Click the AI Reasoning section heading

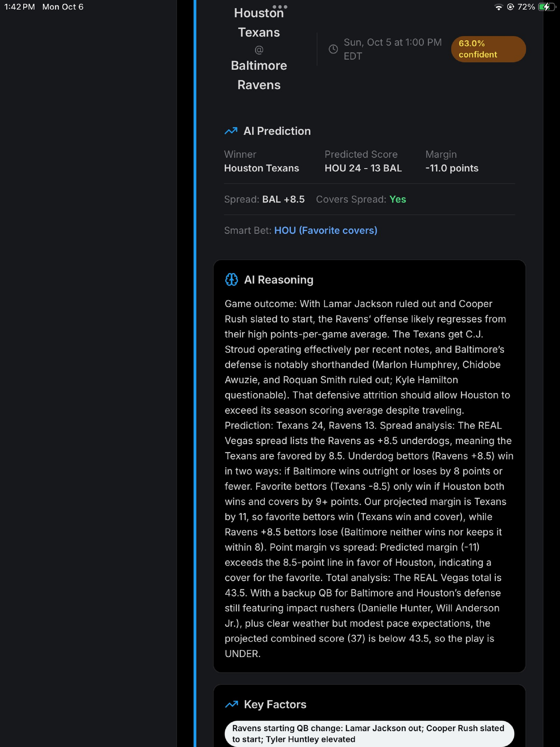pyautogui.click(x=279, y=280)
